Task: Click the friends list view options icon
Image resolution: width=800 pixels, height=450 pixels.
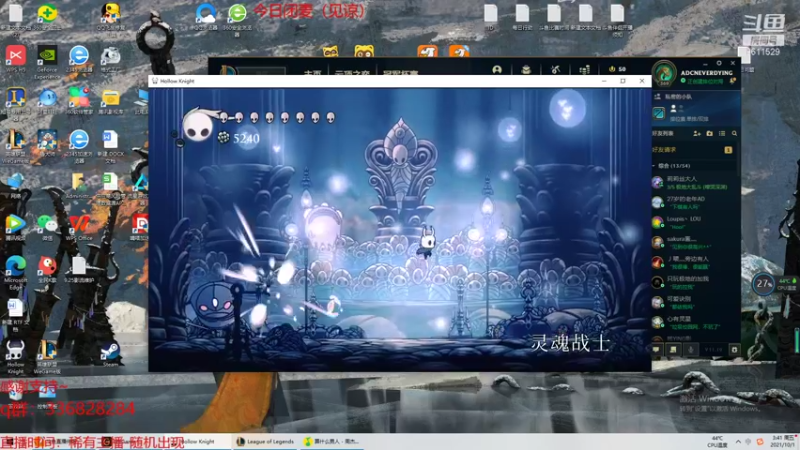Action: tap(722, 133)
